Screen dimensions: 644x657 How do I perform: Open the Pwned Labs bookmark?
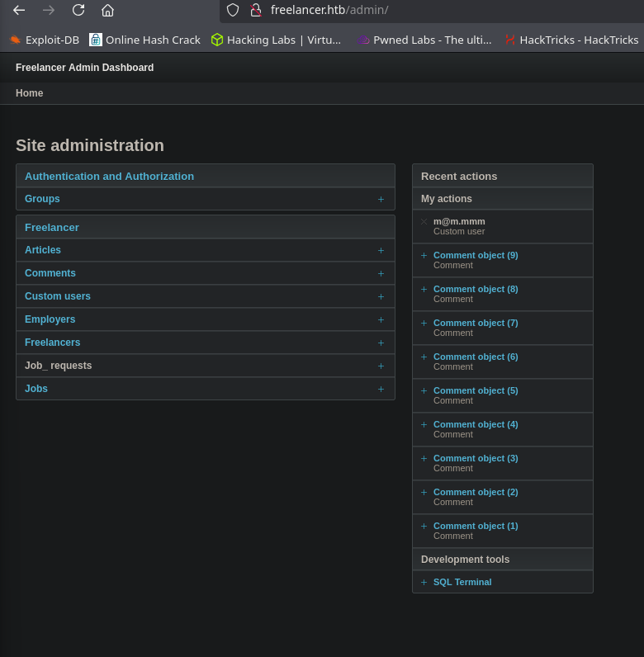[424, 40]
